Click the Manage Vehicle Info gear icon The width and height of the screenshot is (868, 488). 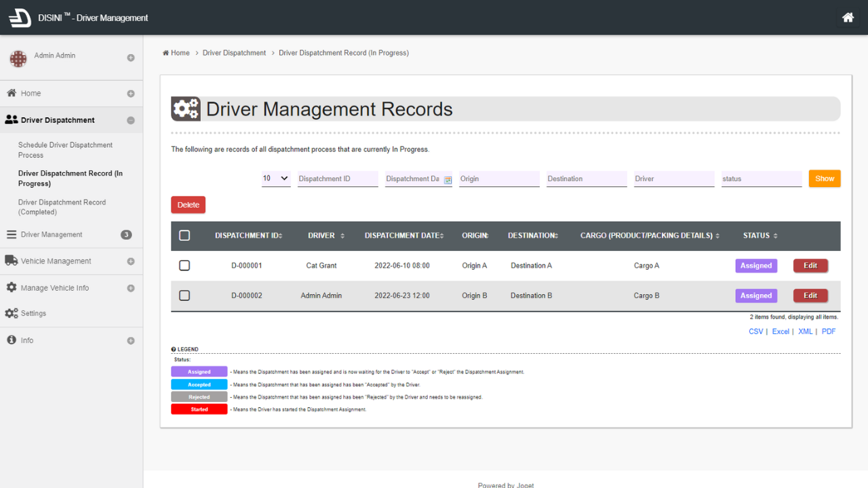(x=11, y=287)
